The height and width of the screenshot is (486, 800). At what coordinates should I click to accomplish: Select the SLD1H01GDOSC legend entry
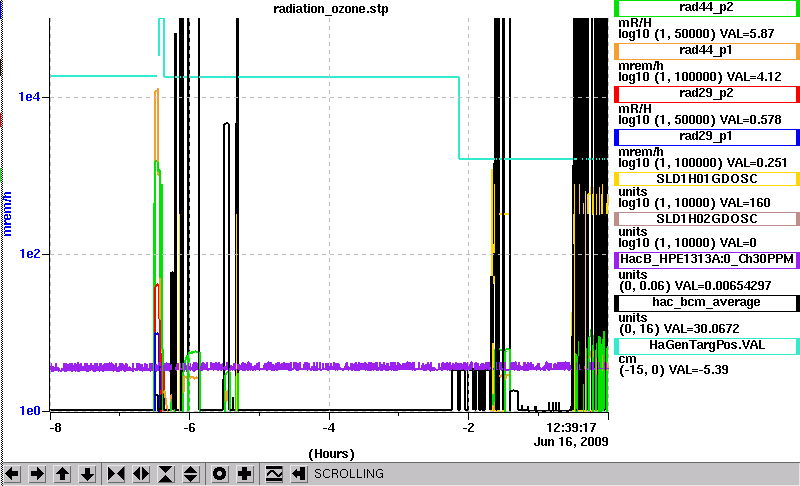pos(707,179)
